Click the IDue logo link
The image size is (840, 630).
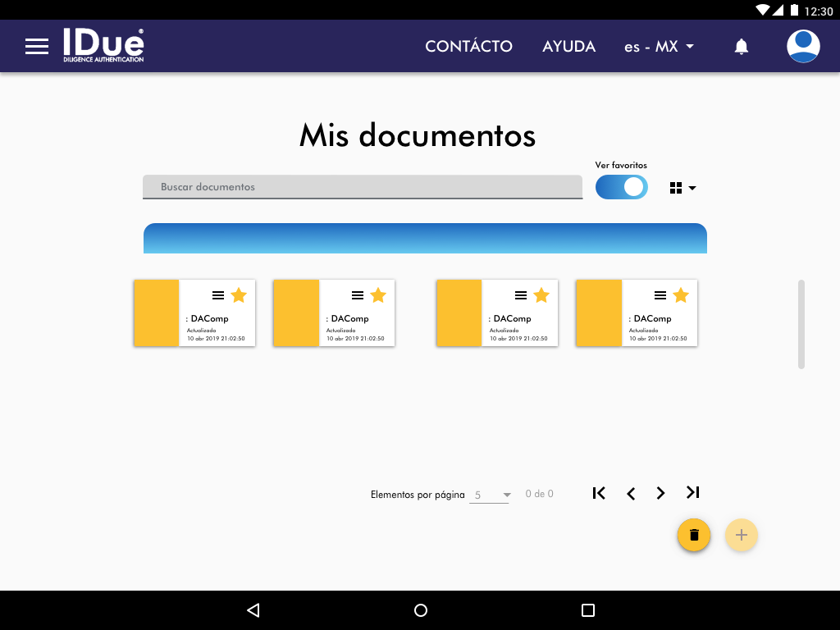click(x=103, y=46)
